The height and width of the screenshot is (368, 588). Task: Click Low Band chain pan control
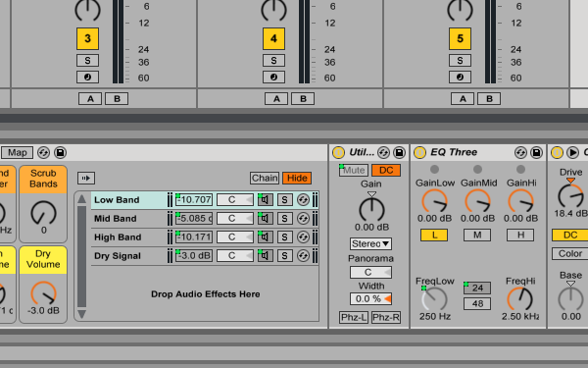pyautogui.click(x=235, y=200)
